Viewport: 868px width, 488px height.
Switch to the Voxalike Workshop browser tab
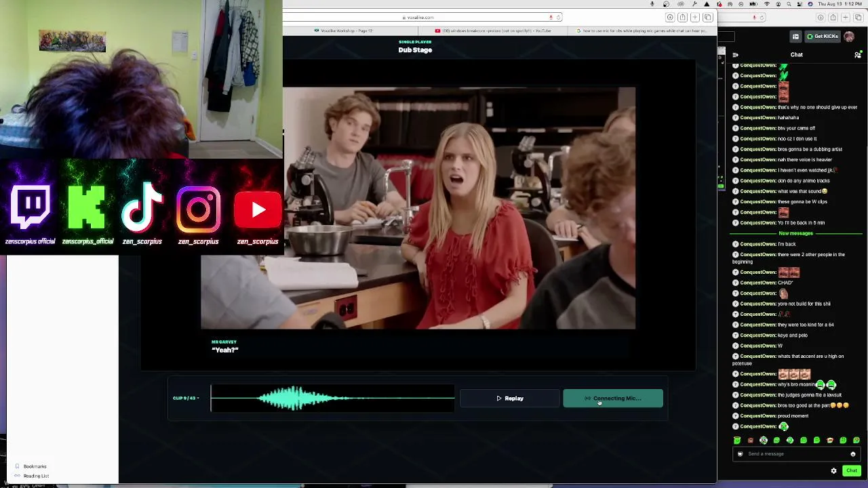pos(343,30)
